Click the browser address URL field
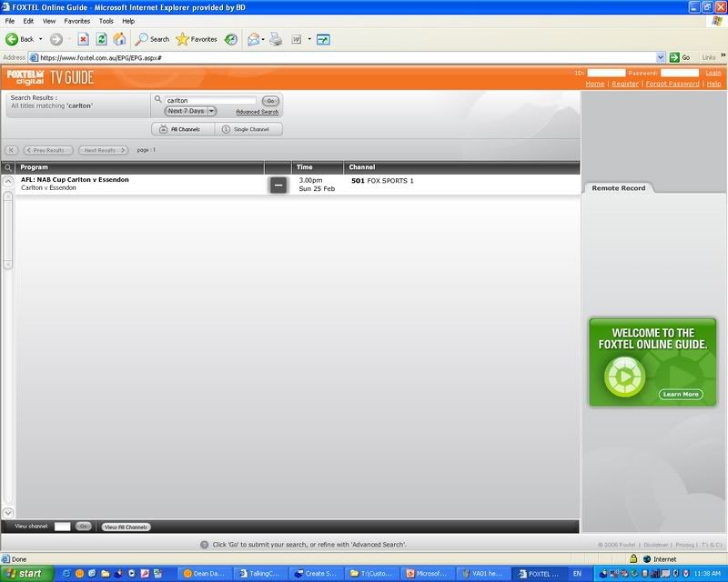Viewport: 728px width, 582px height. tap(342, 57)
